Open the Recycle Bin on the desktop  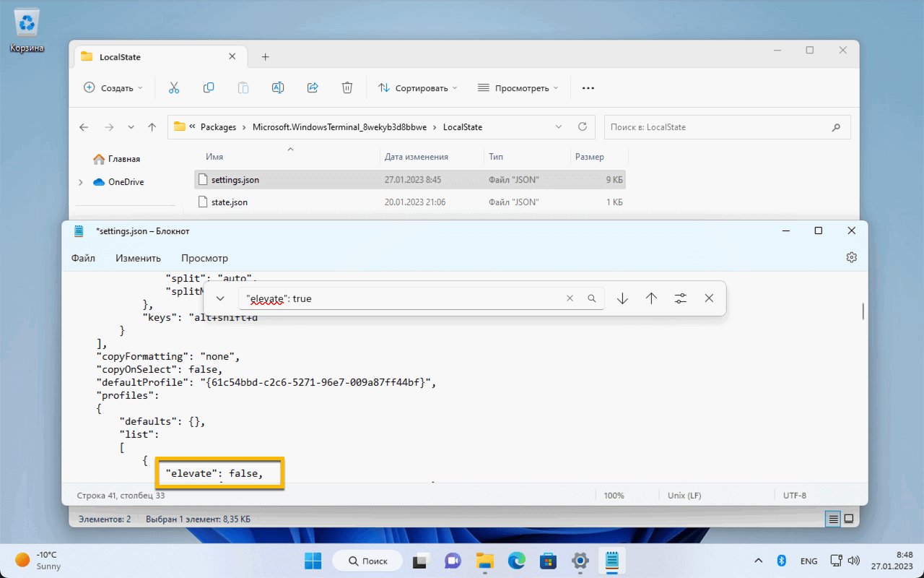(27, 31)
